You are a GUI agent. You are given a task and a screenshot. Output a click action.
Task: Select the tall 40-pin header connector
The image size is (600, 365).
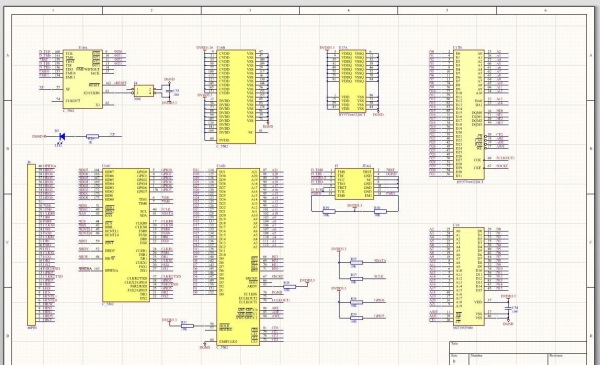pyautogui.click(x=31, y=245)
